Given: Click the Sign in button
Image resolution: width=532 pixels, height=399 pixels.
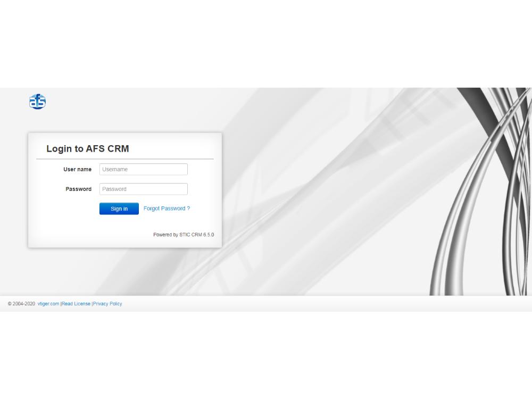Looking at the screenshot, I should click(119, 209).
